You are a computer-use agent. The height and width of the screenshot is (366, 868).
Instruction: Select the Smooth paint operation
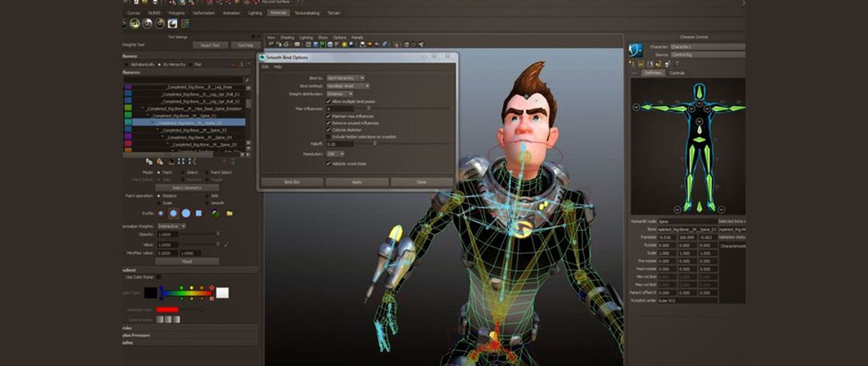[x=209, y=203]
